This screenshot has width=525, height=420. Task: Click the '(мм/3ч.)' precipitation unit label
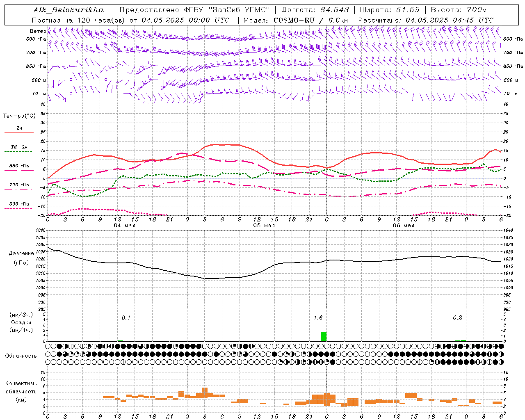click(x=21, y=315)
